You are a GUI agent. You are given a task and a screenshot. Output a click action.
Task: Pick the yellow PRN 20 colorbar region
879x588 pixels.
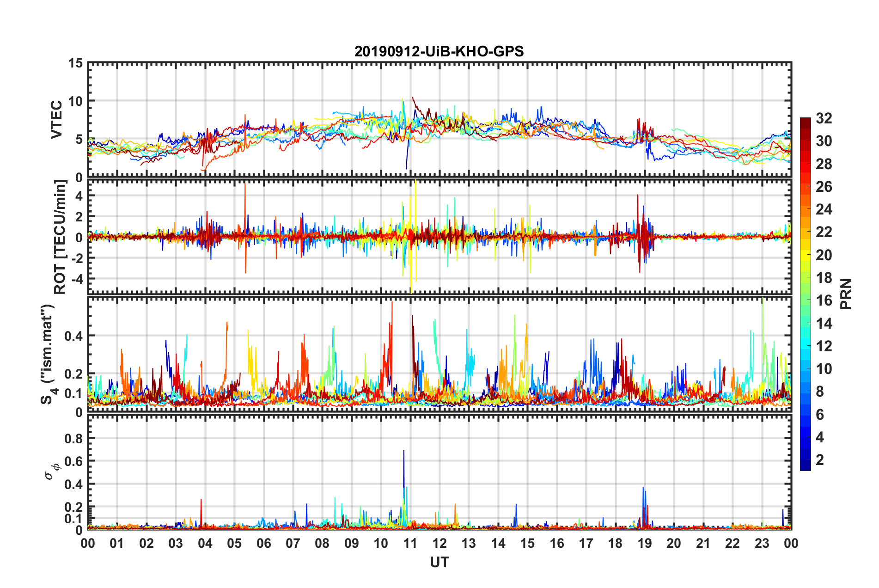[x=805, y=255]
